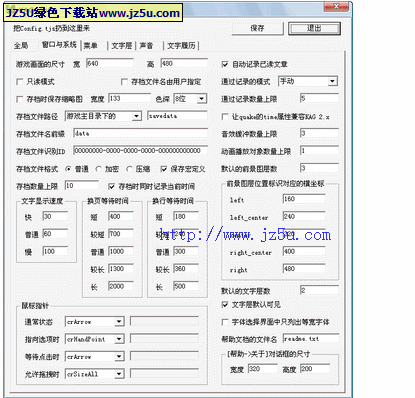Select the 窗口与系统 tab
The height and width of the screenshot is (398, 415).
pos(59,45)
